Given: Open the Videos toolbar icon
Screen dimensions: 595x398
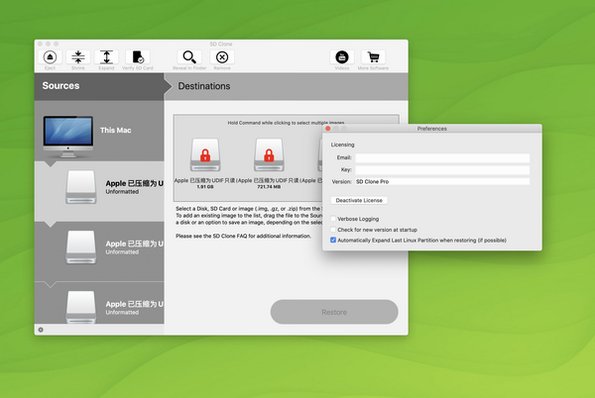Looking at the screenshot, I should pyautogui.click(x=342, y=57).
